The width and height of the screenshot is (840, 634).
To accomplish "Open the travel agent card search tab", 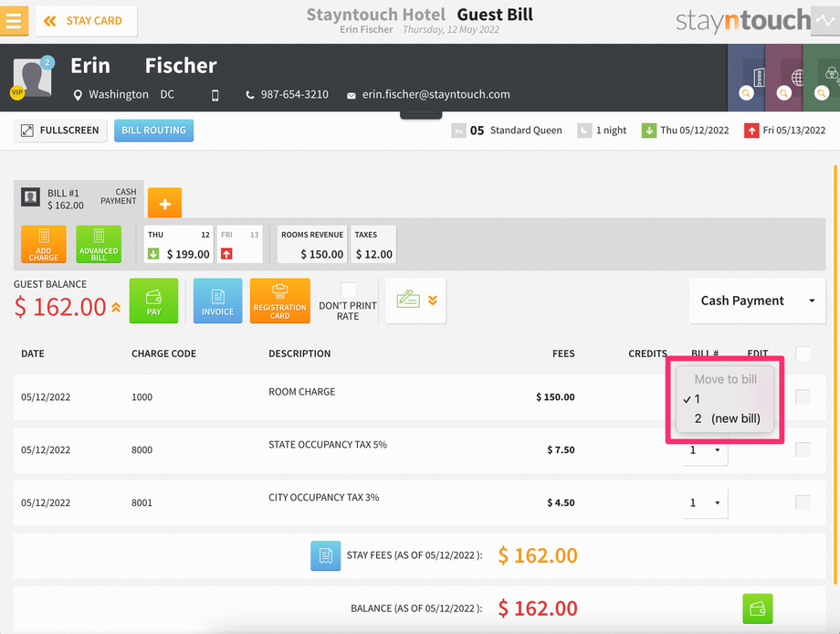I will pyautogui.click(x=783, y=79).
